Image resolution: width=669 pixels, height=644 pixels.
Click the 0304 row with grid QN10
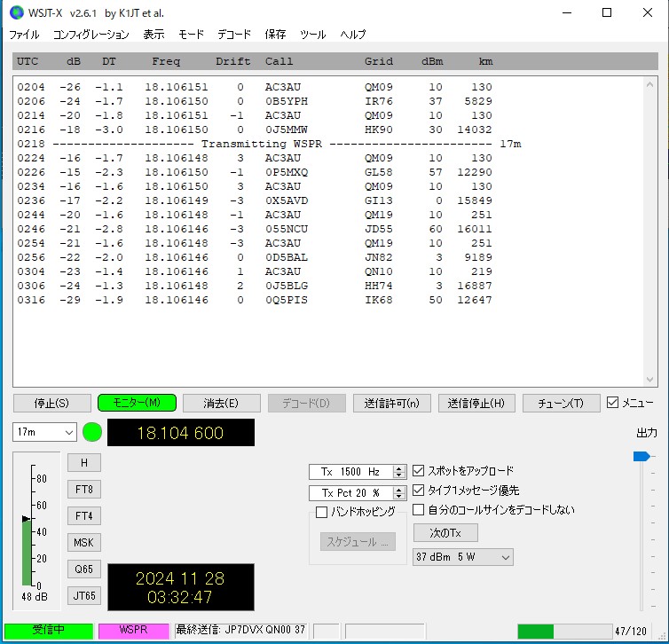point(255,271)
